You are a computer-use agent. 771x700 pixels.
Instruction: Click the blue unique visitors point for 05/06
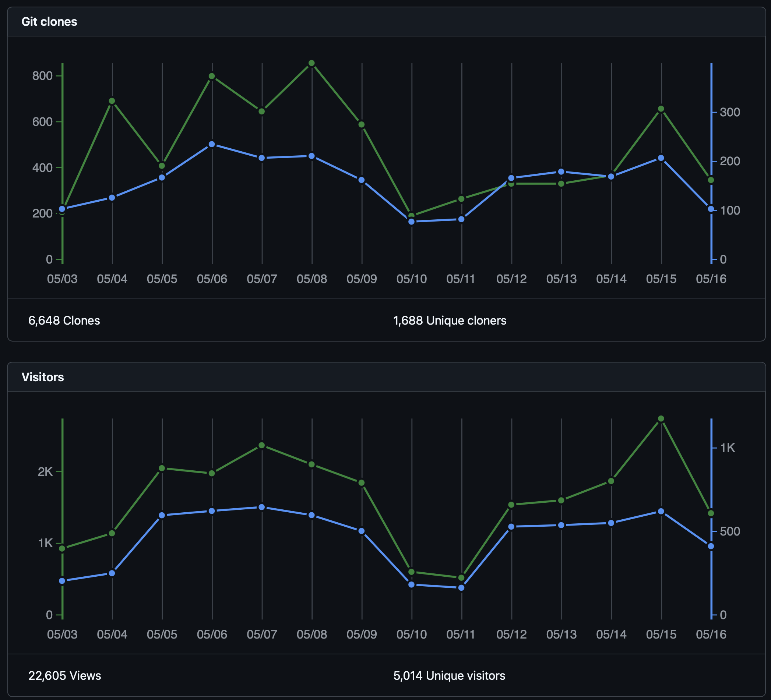pos(212,511)
